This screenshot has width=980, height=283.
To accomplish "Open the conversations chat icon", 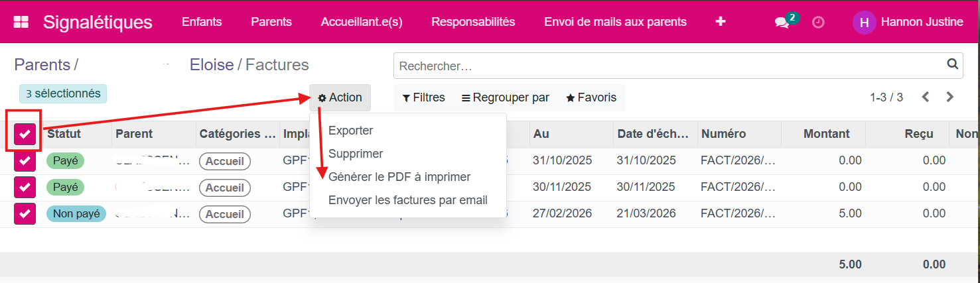I will tap(782, 23).
